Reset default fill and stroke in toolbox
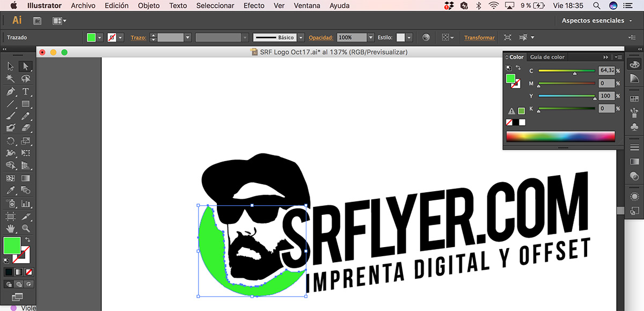This screenshot has width=644, height=311. tap(6, 261)
